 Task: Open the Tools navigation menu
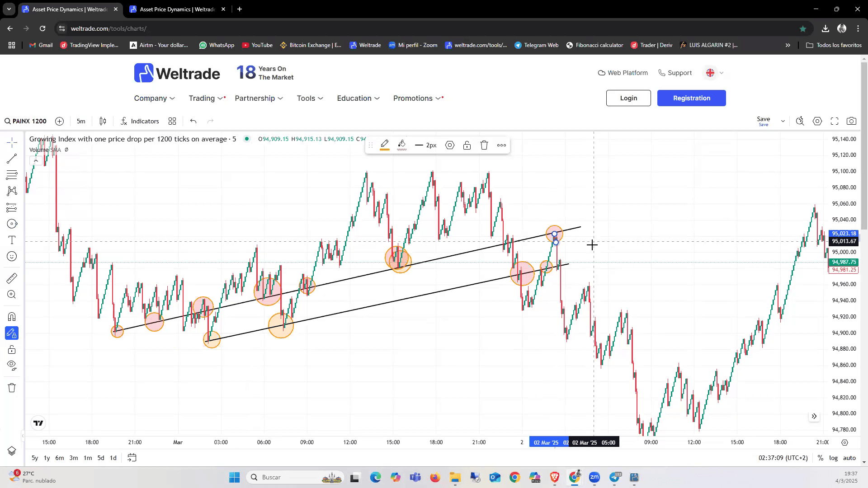[x=310, y=98]
